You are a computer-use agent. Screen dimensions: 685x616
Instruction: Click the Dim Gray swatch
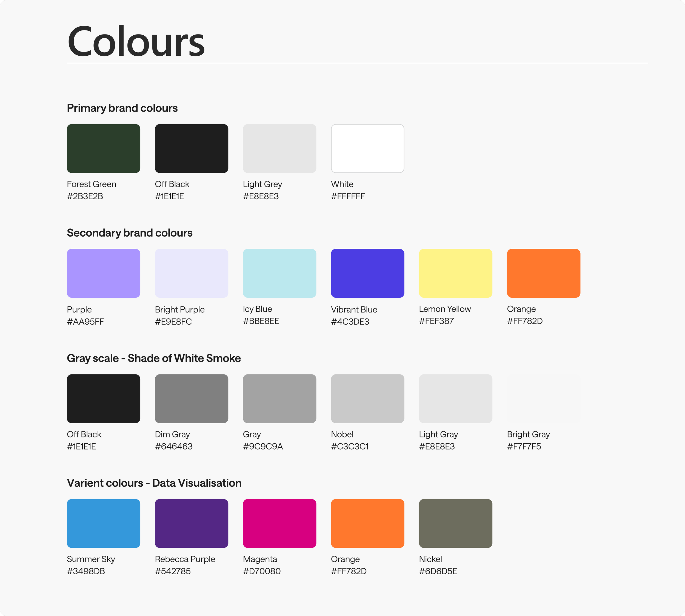[x=192, y=398]
